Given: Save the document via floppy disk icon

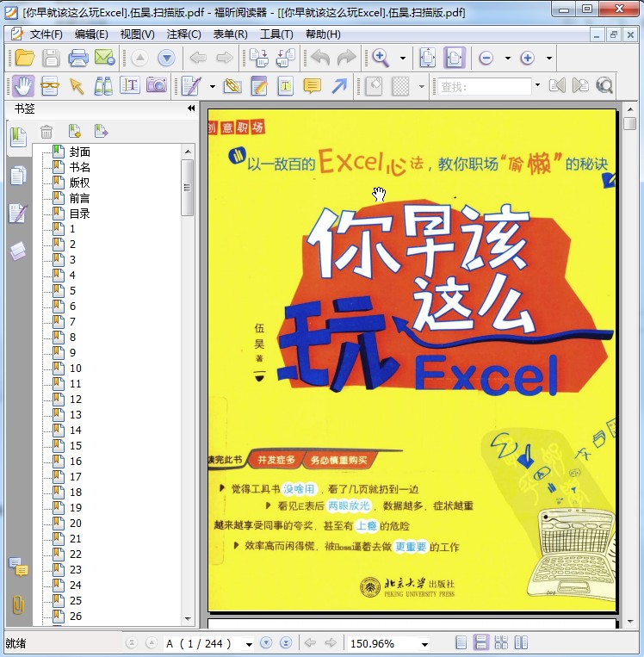Looking at the screenshot, I should [51, 58].
